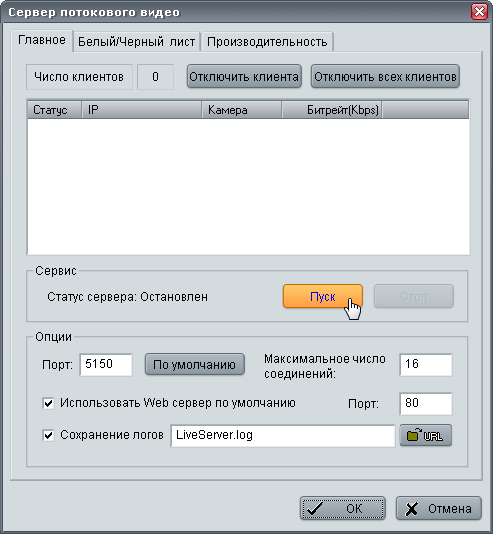Sort by the Битрейт(Kbps) column header
The image size is (493, 534).
[332, 110]
